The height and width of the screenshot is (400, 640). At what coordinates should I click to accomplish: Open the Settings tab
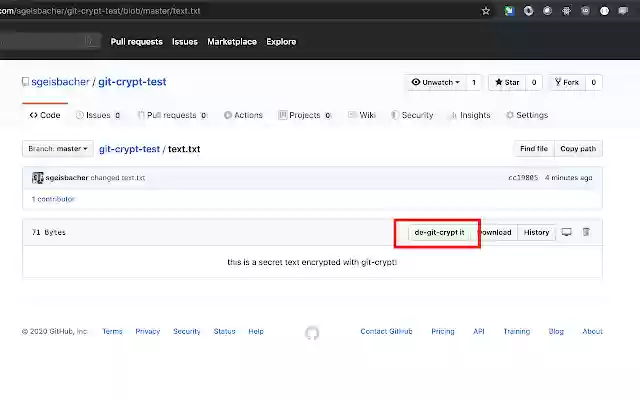[x=527, y=115]
